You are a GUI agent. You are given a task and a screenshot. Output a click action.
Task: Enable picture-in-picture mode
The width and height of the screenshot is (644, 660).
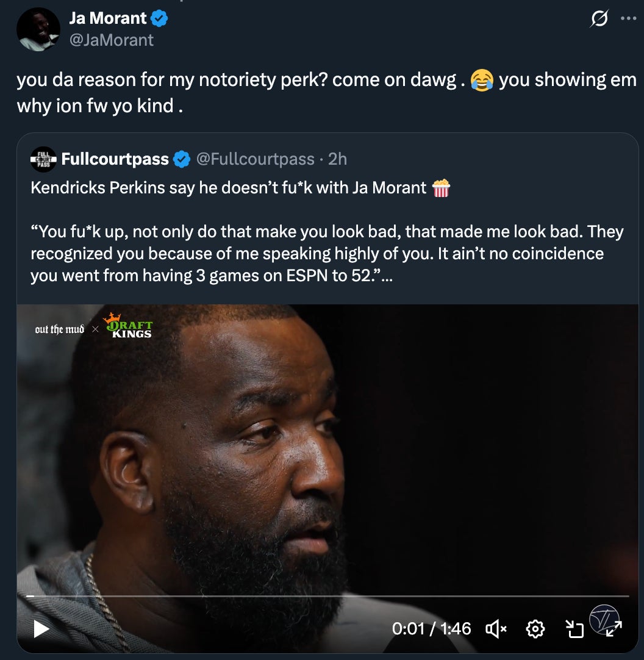coord(574,628)
